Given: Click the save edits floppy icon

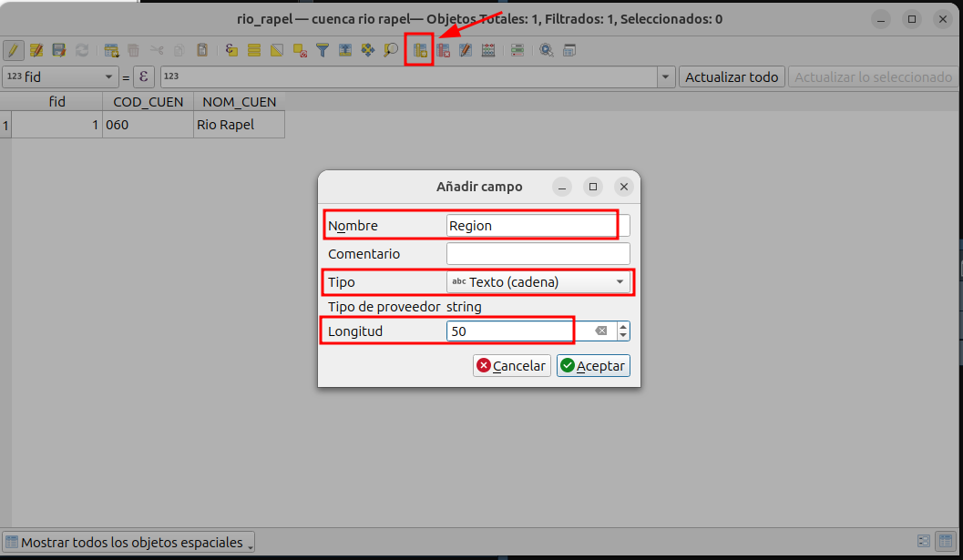Looking at the screenshot, I should [59, 51].
